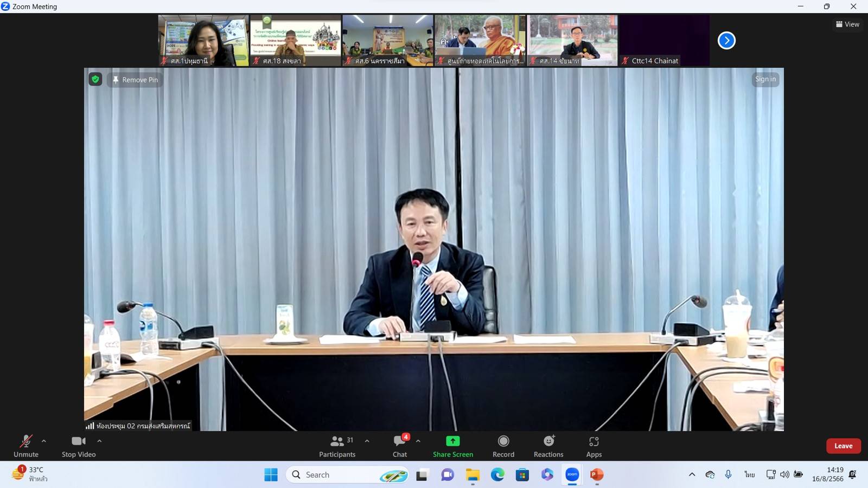Open Copilot icon on taskbar
Viewport: 868px width, 488px height.
pos(547,475)
